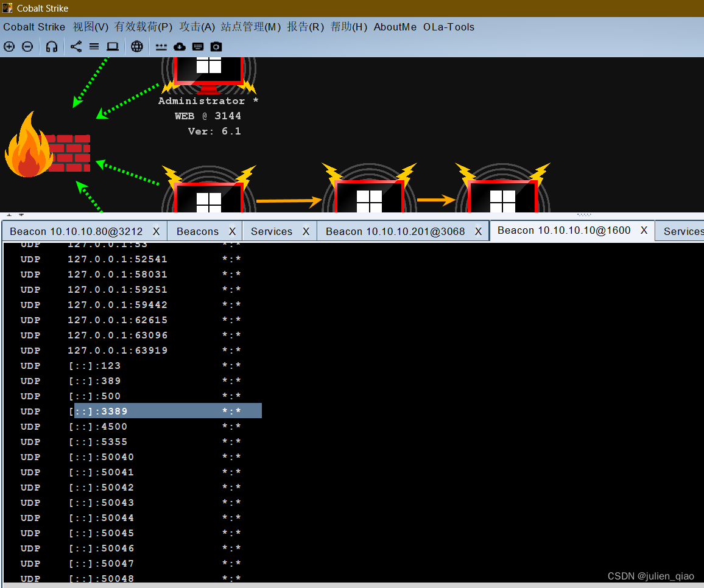Screen dimensions: 704x588
Task: Open the OLa-Tools menu
Action: (449, 27)
